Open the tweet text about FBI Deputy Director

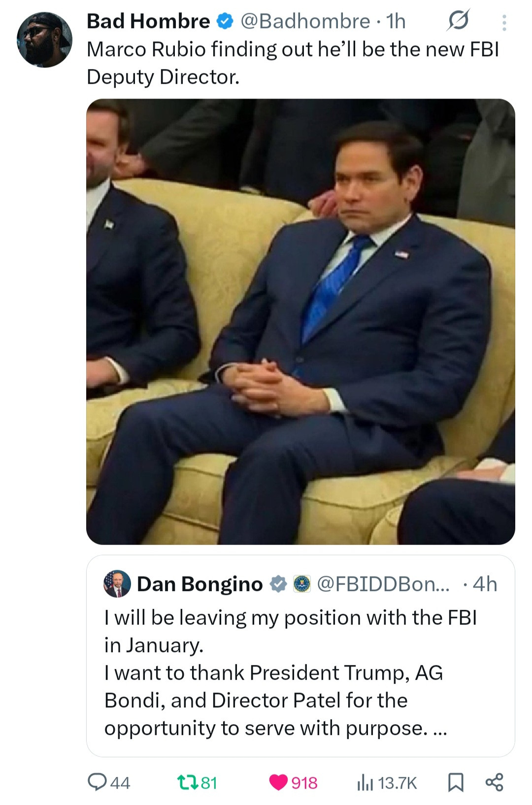point(293,63)
